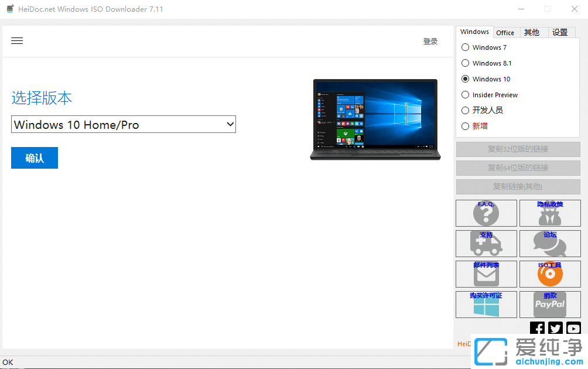Click the 登录 login link
This screenshot has width=588, height=369.
pyautogui.click(x=430, y=41)
